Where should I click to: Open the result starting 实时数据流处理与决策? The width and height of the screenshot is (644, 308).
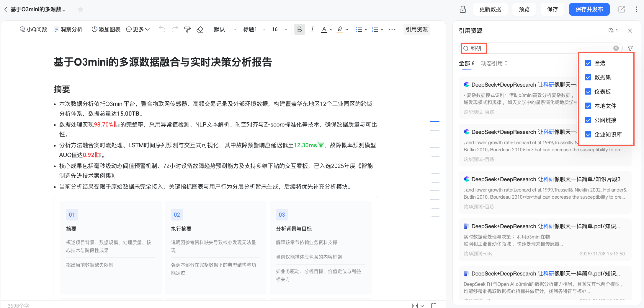point(545,239)
